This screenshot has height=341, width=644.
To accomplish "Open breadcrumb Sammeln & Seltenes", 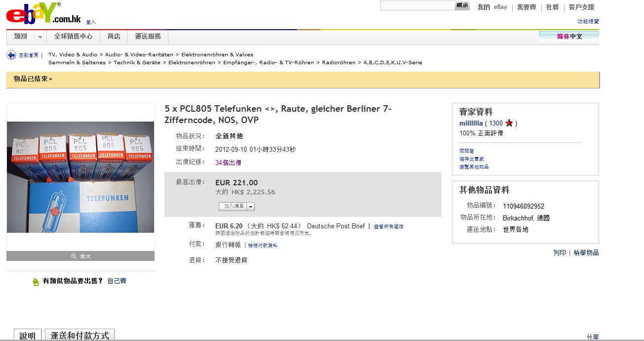I will [x=77, y=62].
